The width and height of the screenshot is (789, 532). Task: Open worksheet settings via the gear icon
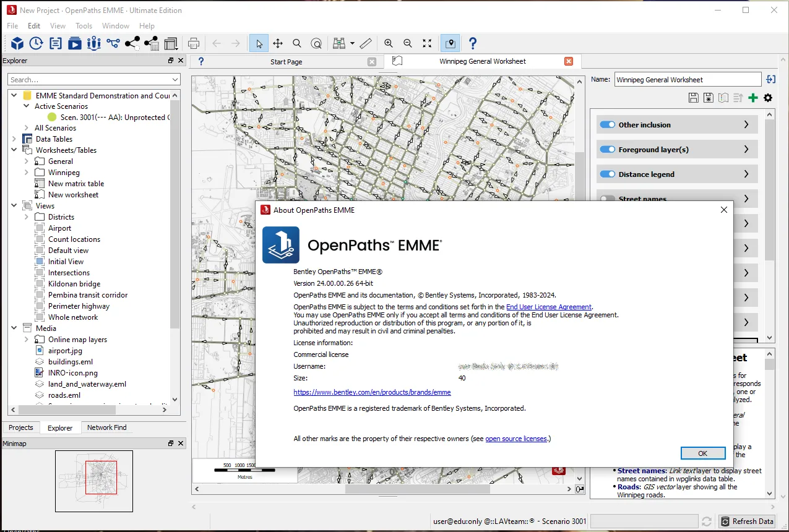pyautogui.click(x=767, y=97)
